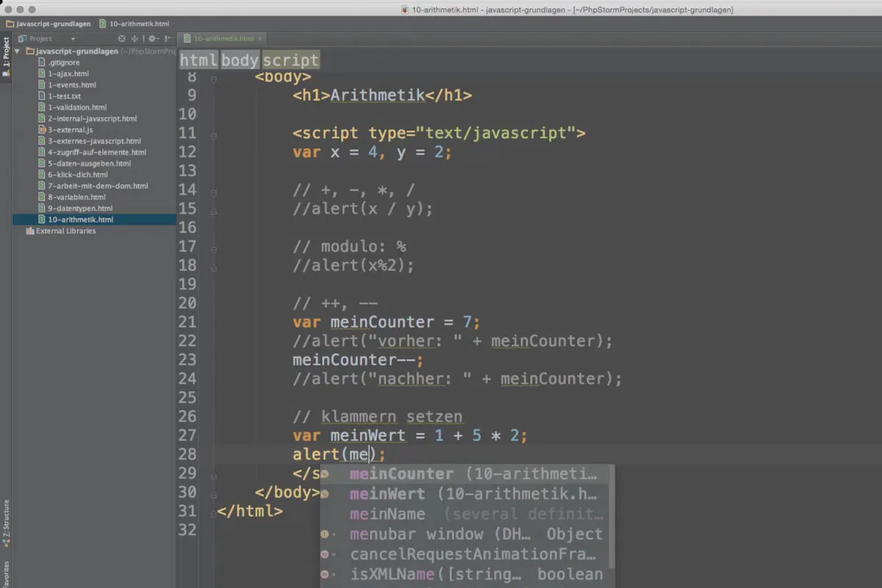
Task: Choose the cancelRequestAnimationFra… suggestion
Action: (x=464, y=554)
